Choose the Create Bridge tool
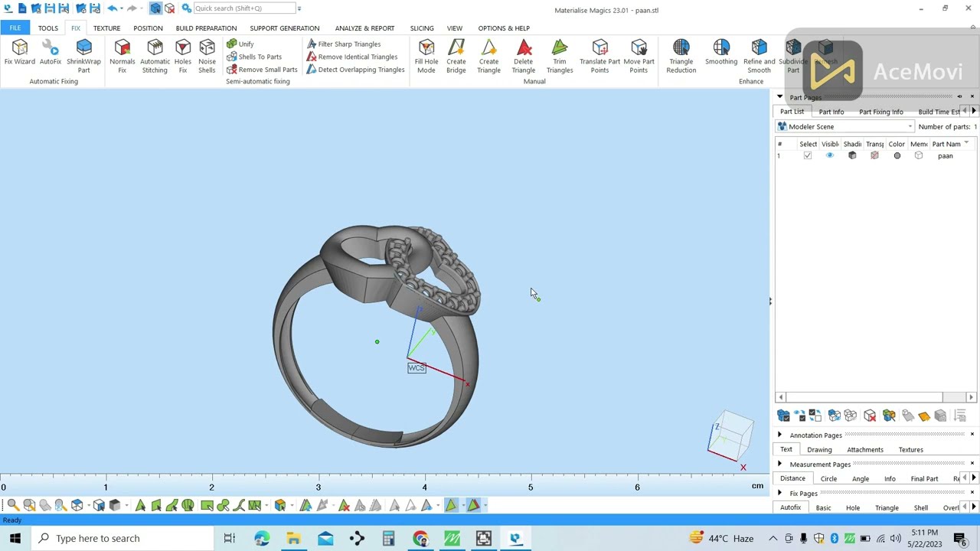The height and width of the screenshot is (551, 980). (x=456, y=57)
